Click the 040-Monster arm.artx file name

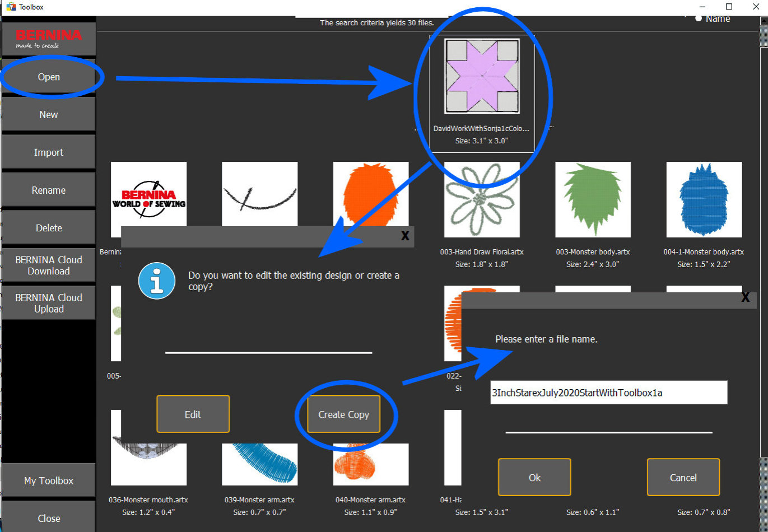click(371, 500)
